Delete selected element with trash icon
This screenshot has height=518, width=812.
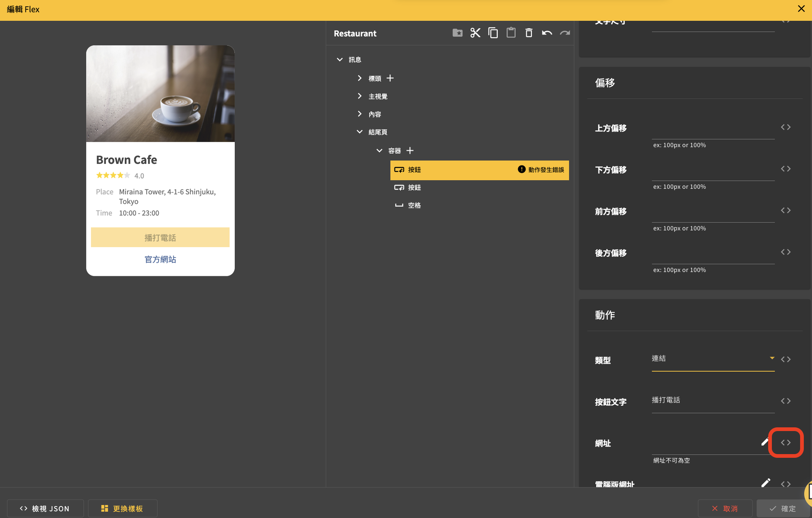[x=529, y=33]
